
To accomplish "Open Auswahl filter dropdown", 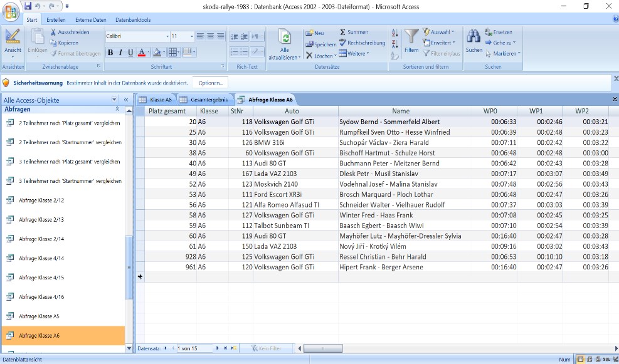I will [438, 32].
